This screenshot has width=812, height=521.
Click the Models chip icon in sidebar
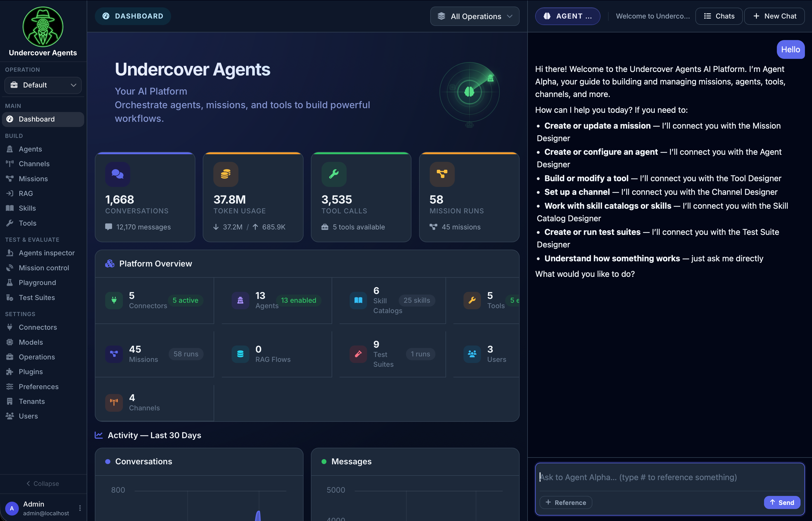click(10, 342)
